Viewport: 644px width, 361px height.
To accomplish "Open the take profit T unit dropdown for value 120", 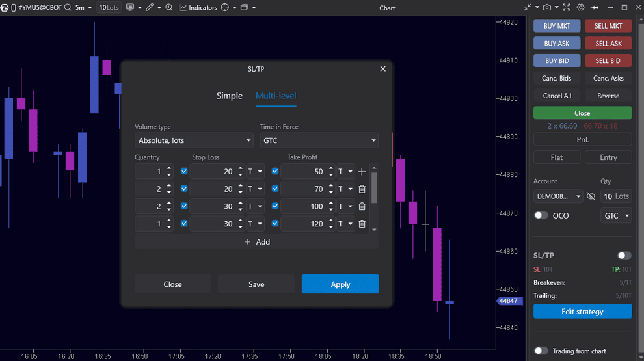I will pos(346,224).
